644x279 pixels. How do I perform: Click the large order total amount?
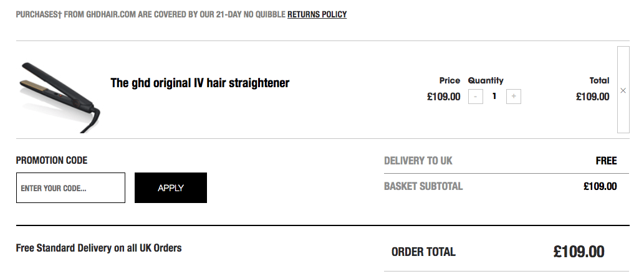tap(579, 252)
